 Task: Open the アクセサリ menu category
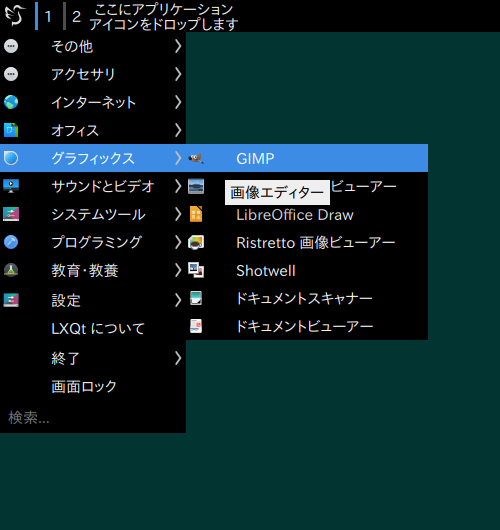93,74
